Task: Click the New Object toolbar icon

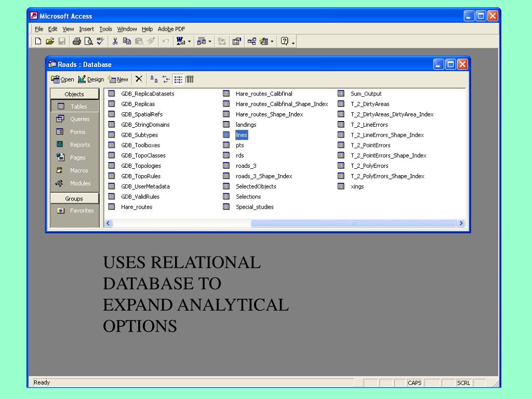Action: (x=264, y=42)
